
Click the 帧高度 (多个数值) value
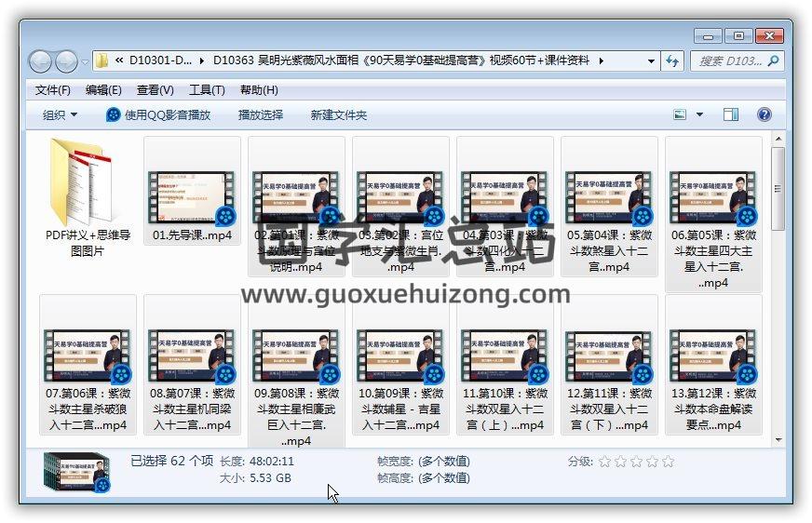[x=444, y=478]
